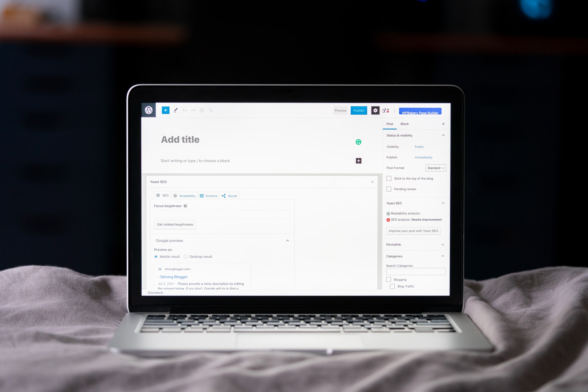Click the undo arrow icon in toolbar
588x392 pixels.
(x=184, y=110)
